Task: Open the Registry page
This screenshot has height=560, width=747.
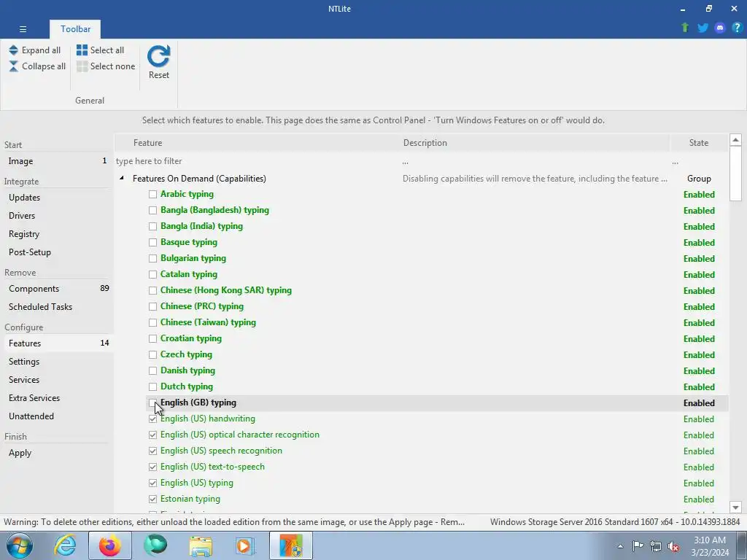Action: pyautogui.click(x=57, y=234)
